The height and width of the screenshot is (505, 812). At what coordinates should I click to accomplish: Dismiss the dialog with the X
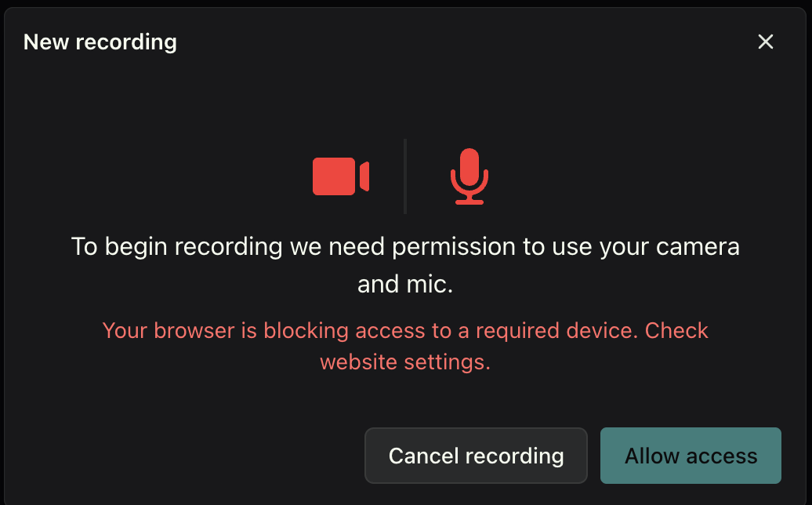click(x=766, y=42)
